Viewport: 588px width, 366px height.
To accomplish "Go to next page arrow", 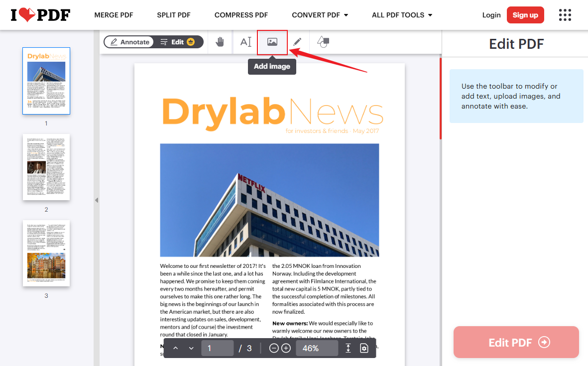I will pos(191,349).
